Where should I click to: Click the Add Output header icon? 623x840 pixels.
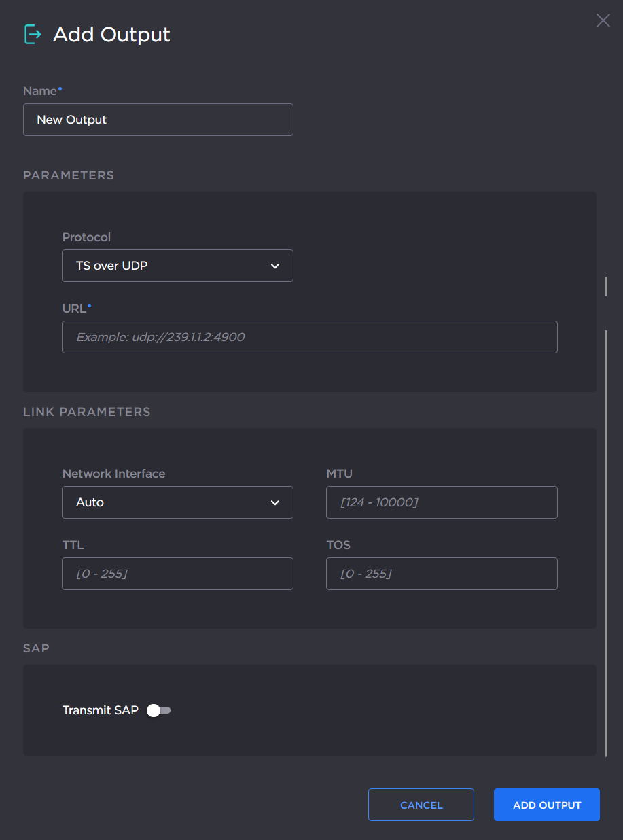click(31, 34)
